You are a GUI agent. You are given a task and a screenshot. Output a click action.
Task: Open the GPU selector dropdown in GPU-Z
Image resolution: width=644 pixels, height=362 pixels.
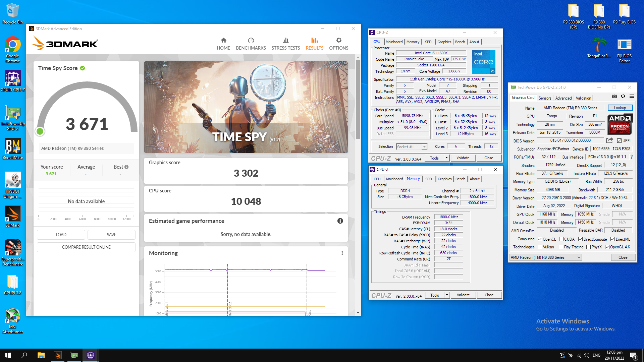[545, 257]
